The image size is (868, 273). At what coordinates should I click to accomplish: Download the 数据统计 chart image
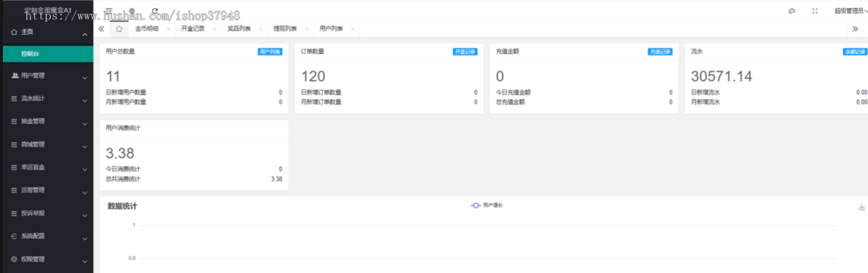(x=861, y=207)
